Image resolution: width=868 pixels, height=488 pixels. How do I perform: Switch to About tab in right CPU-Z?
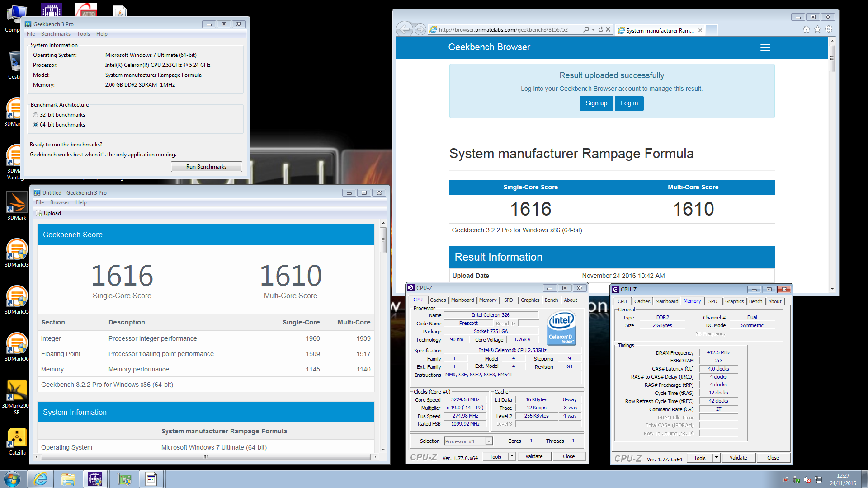tap(775, 301)
